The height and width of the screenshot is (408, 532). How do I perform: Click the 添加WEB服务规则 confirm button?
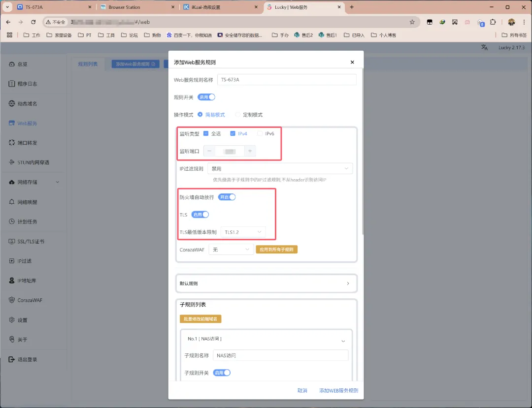point(338,390)
